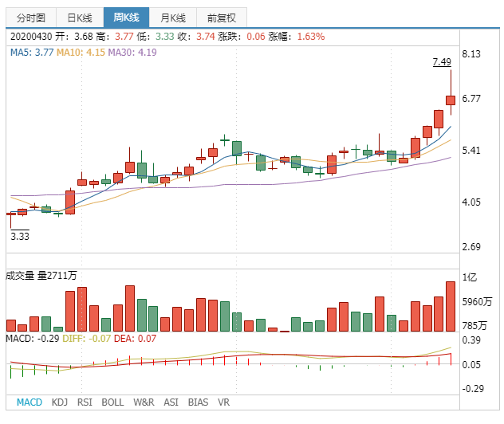Show the BIAS indicator
Screen dimensions: 504x424
(198, 402)
